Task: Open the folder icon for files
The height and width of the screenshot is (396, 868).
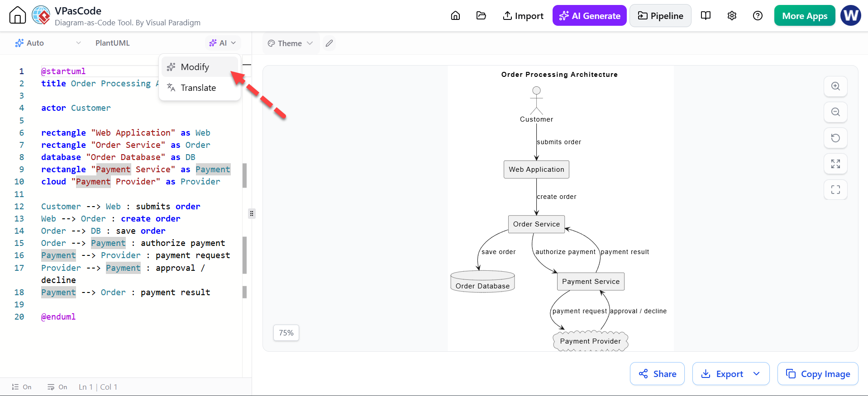Action: click(x=481, y=16)
